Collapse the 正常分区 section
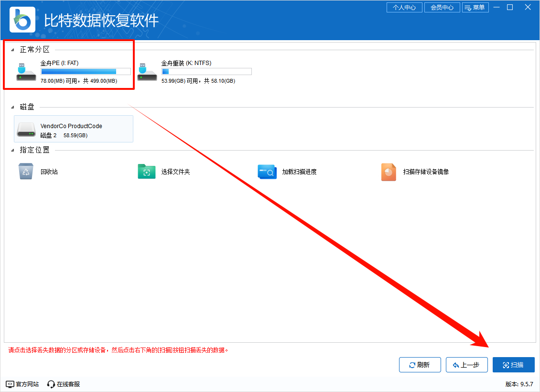The image size is (540, 392). (12, 50)
